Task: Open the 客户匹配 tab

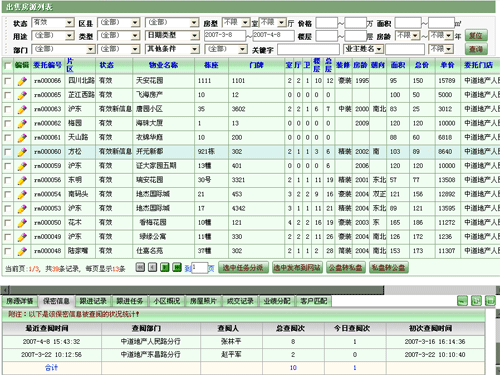Action: pyautogui.click(x=314, y=301)
